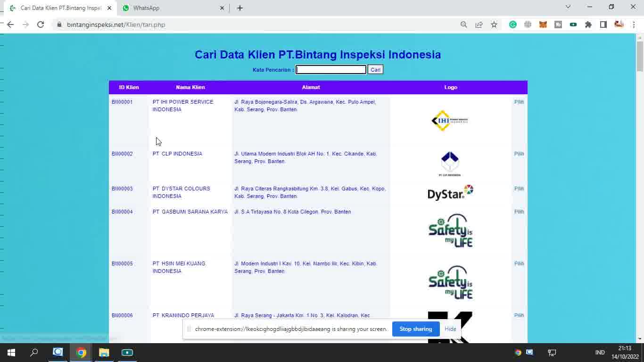Open the Windows Start menu
Image resolution: width=644 pixels, height=362 pixels.
click(x=11, y=352)
